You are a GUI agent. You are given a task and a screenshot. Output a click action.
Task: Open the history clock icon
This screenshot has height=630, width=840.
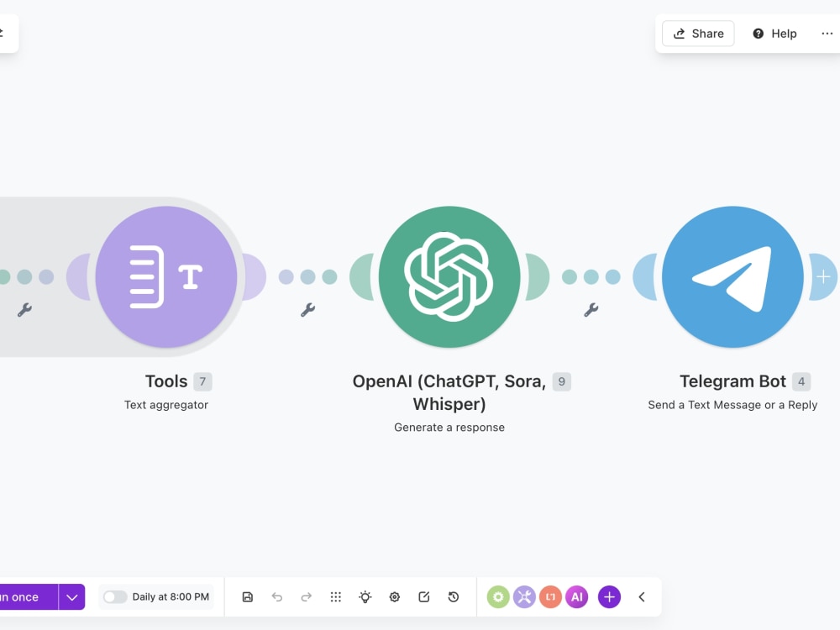(x=454, y=596)
